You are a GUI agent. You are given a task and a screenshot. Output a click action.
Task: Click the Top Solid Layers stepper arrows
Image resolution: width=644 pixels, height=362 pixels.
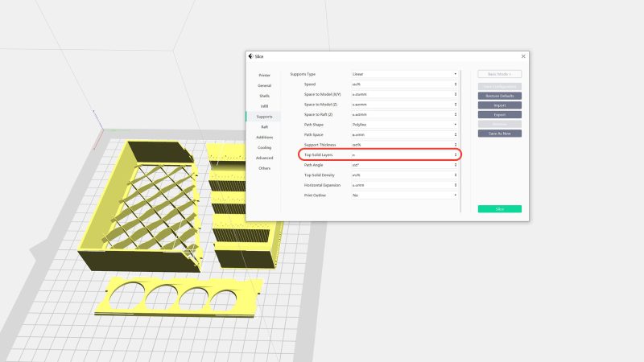pos(456,154)
